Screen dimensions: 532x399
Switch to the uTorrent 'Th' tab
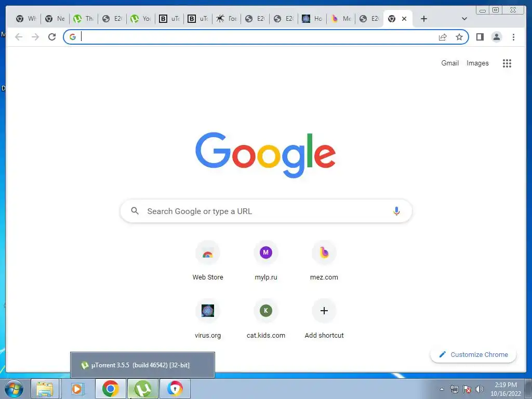84,19
